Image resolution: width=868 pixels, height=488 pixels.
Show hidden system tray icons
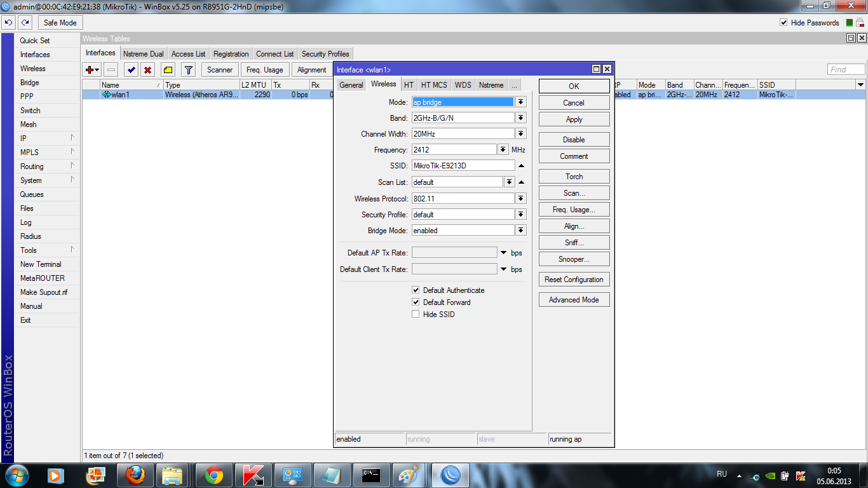click(739, 475)
